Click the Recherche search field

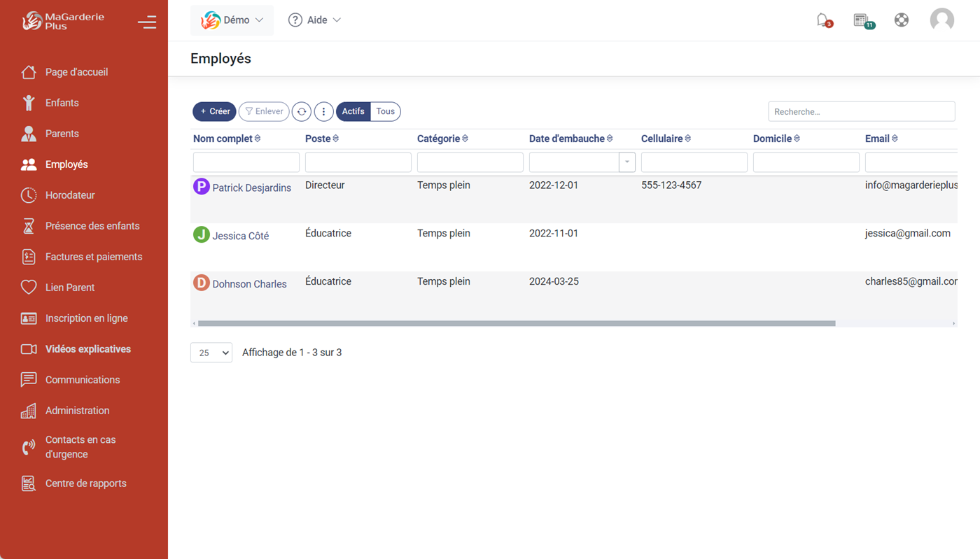(862, 111)
